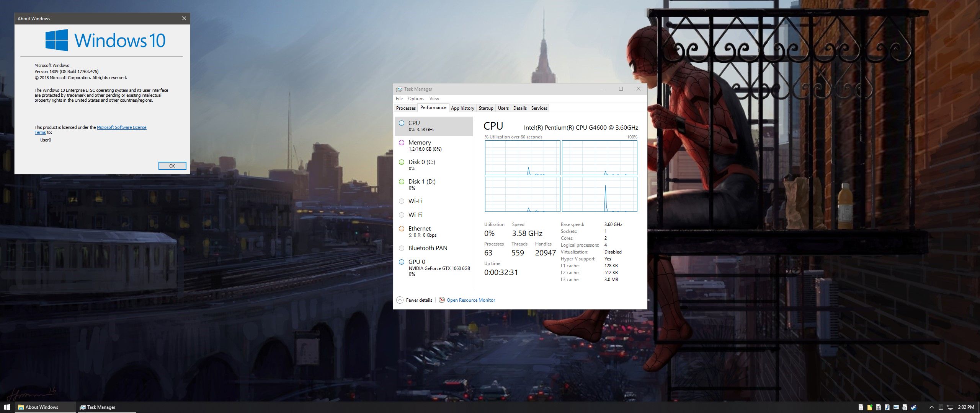The width and height of the screenshot is (980, 413).
Task: Click the music note file taskbar icon
Action: pyautogui.click(x=887, y=407)
